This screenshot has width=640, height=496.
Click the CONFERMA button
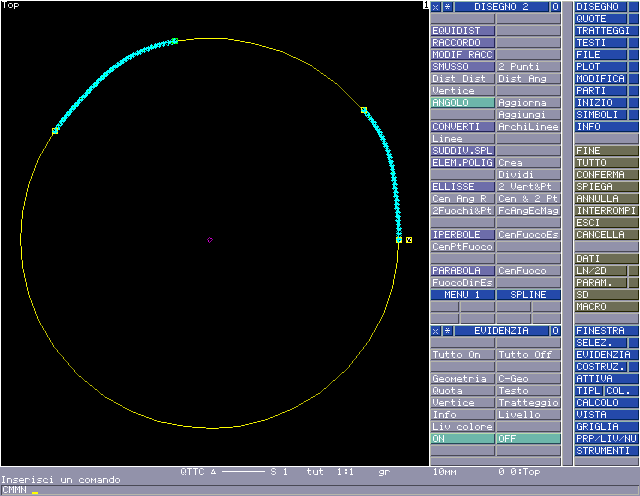coord(607,175)
